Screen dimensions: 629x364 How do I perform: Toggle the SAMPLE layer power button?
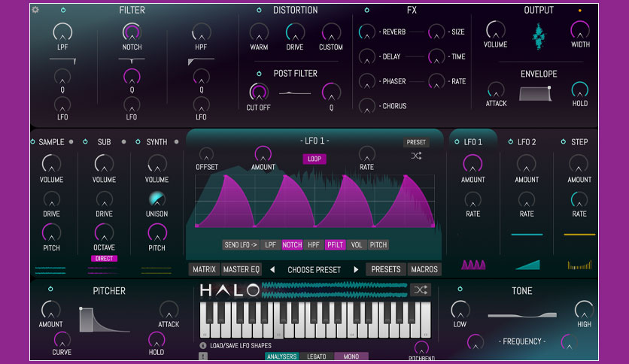coord(33,141)
